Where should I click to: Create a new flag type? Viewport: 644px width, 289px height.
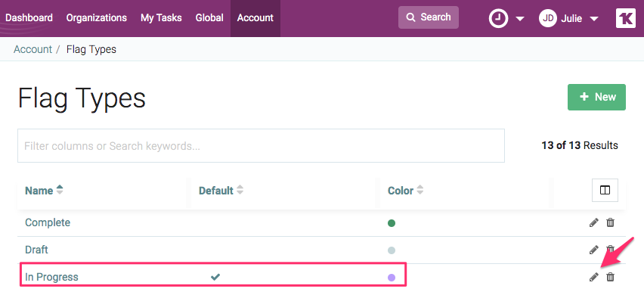point(596,97)
